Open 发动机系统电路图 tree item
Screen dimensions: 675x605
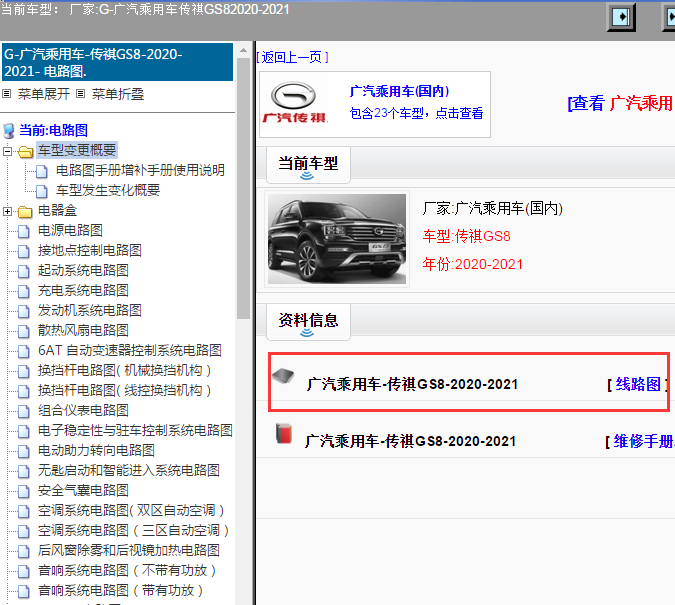pos(90,310)
